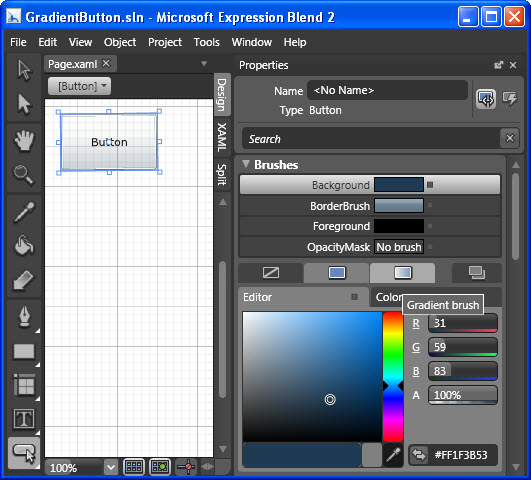Open the File menu
Image resolution: width=531 pixels, height=480 pixels.
pos(18,42)
